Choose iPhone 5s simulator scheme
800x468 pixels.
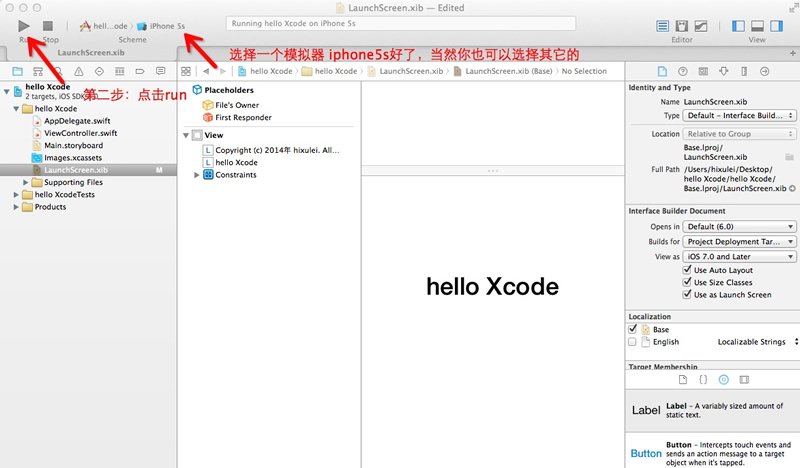[x=161, y=26]
